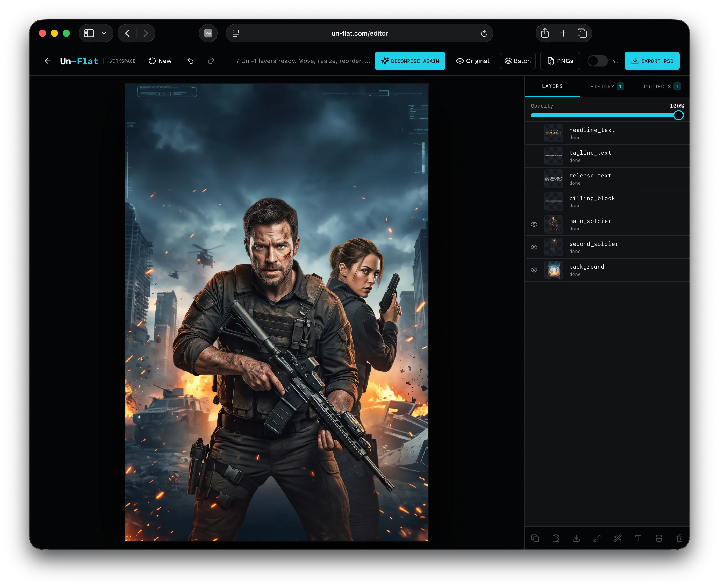
Task: Click the download layer icon in bottom toolbar
Action: pyautogui.click(x=576, y=538)
